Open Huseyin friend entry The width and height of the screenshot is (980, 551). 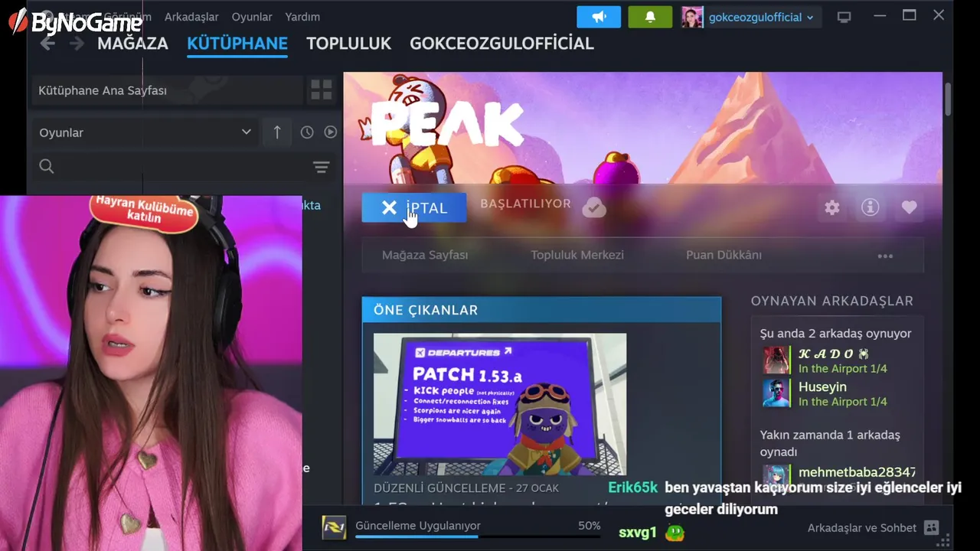pyautogui.click(x=838, y=393)
